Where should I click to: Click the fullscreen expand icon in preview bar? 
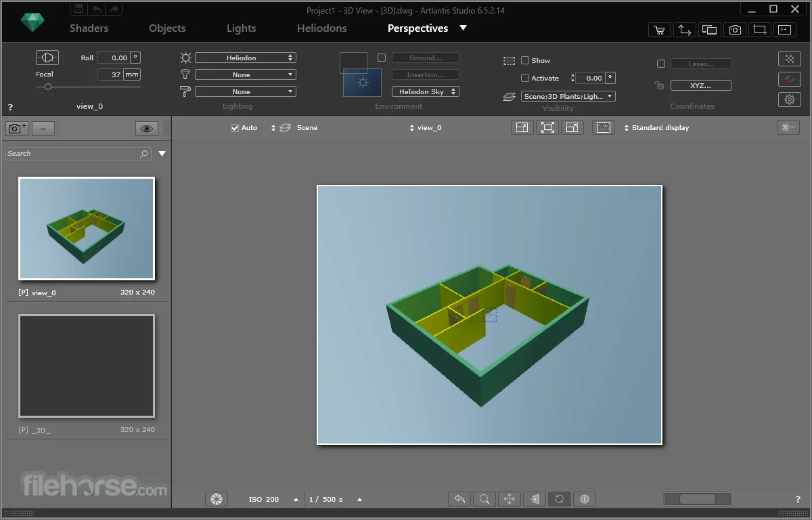(x=547, y=127)
